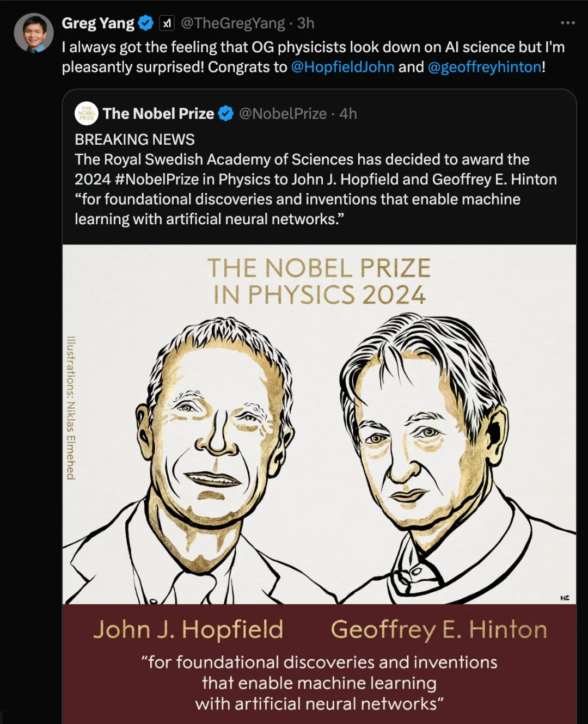
Task: Click the 4h quoted tweet timestamp
Action: click(x=348, y=113)
